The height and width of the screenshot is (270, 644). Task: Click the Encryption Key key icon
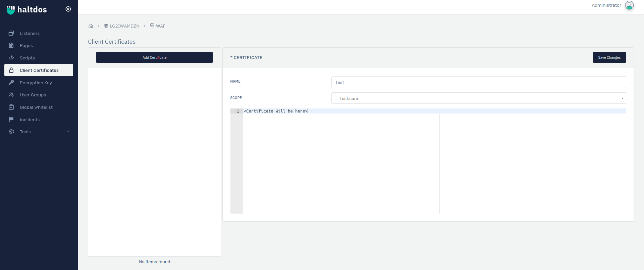(11, 83)
